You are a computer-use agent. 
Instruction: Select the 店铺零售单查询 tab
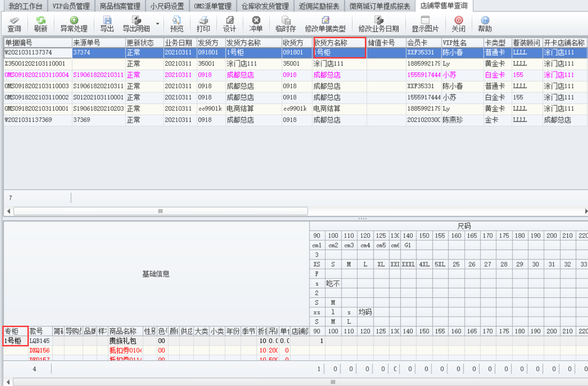(444, 6)
